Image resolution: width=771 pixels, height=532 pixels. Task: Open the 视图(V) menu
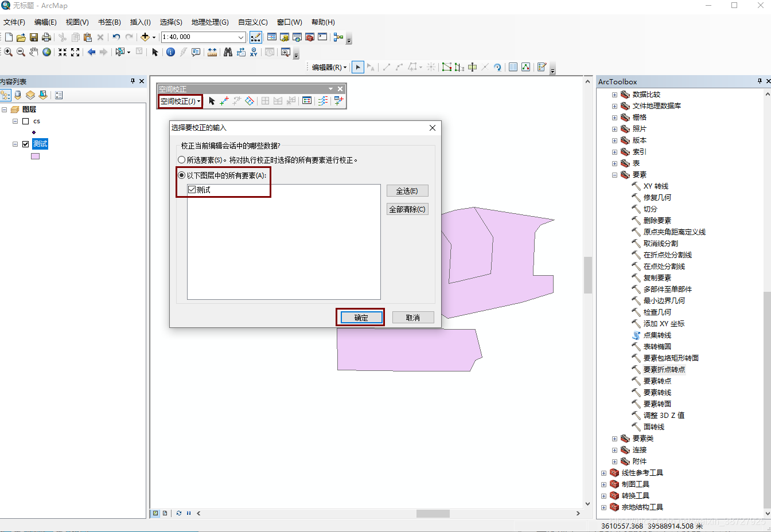(77, 22)
